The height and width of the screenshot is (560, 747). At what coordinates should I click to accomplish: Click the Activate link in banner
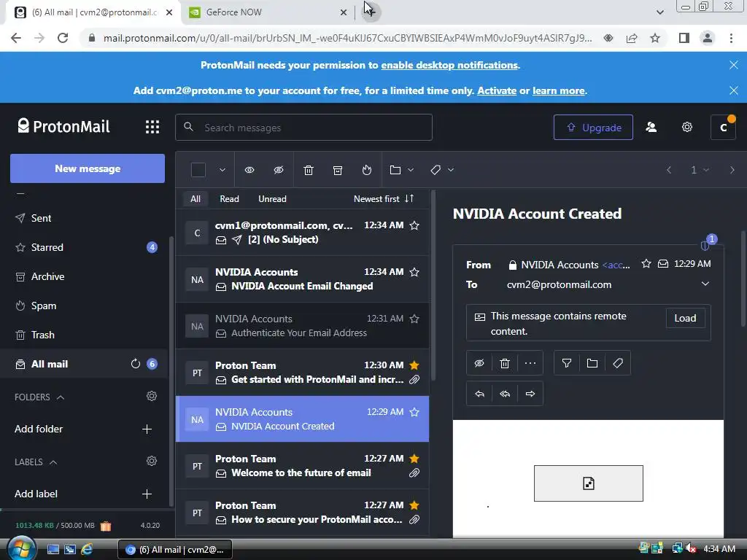[496, 91]
